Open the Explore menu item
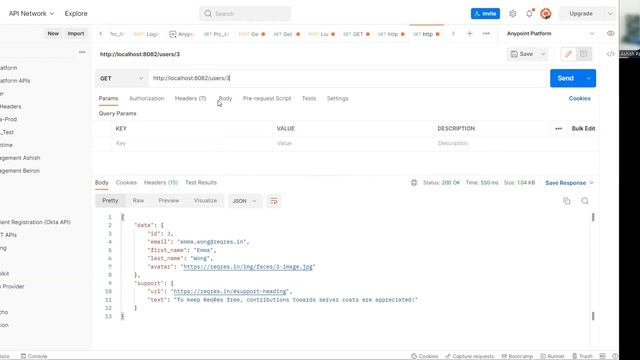 tap(76, 13)
